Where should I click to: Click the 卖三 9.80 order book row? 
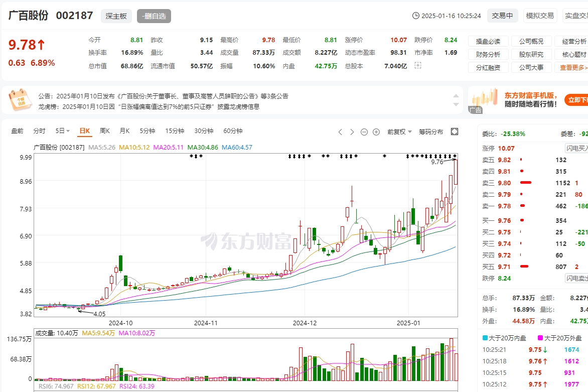click(535, 183)
